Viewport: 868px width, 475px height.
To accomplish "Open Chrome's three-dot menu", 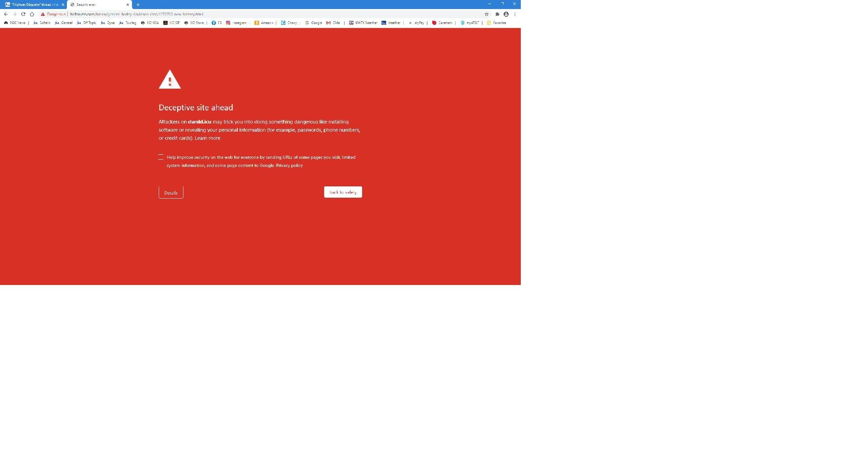I will coord(515,14).
